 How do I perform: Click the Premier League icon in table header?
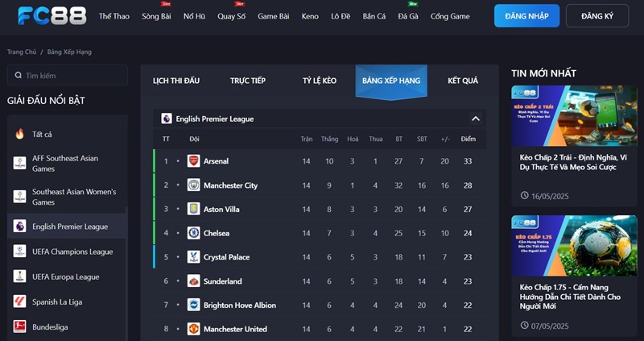(x=167, y=119)
